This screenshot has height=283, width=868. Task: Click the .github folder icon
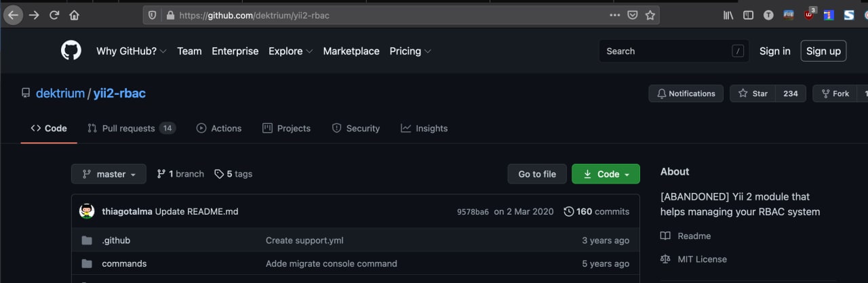(87, 240)
